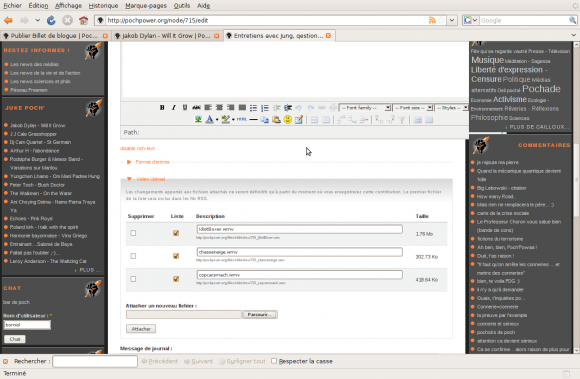Image resolution: width=580 pixels, height=379 pixels.
Task: Insert an image using the picture icon
Action: pos(198,119)
